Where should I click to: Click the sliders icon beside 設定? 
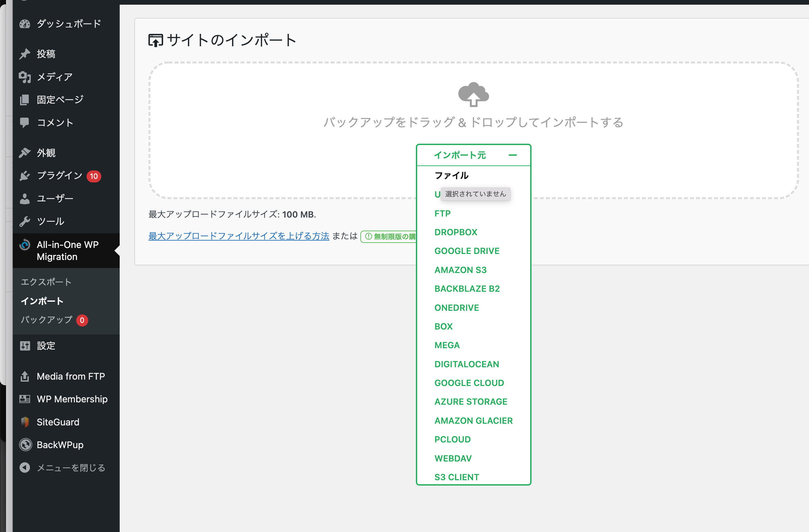point(25,346)
